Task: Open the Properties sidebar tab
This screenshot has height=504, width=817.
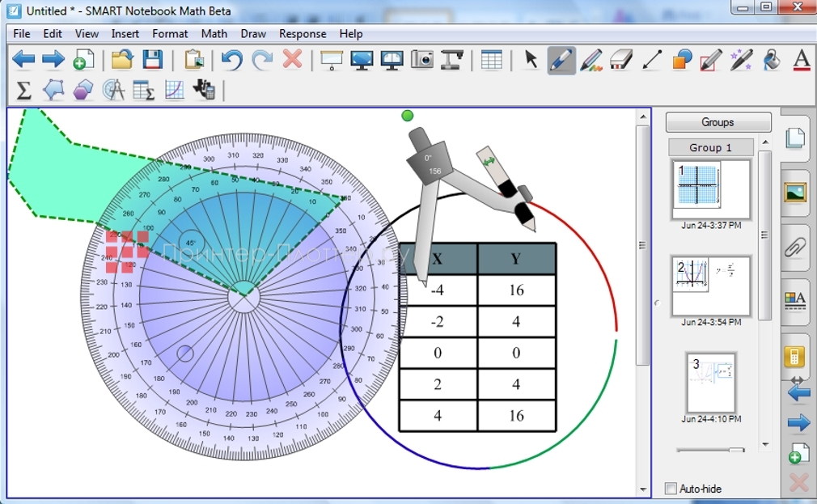Action: pos(795,299)
